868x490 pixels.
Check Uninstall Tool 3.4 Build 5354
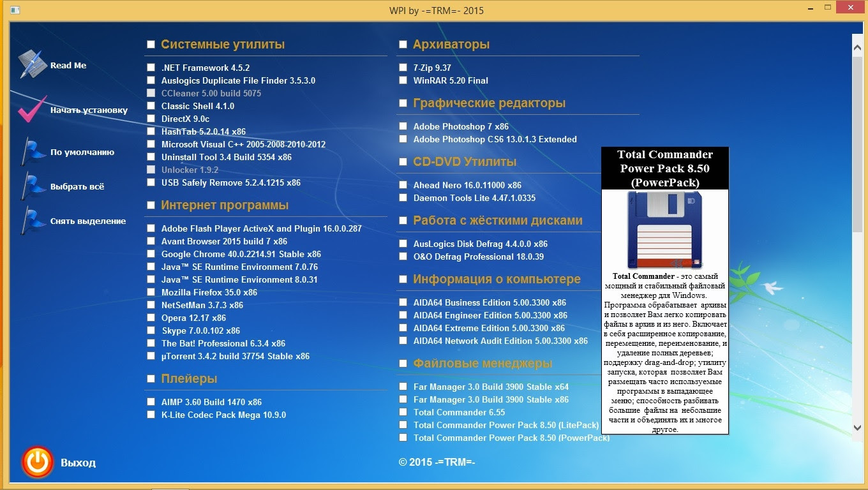(151, 157)
